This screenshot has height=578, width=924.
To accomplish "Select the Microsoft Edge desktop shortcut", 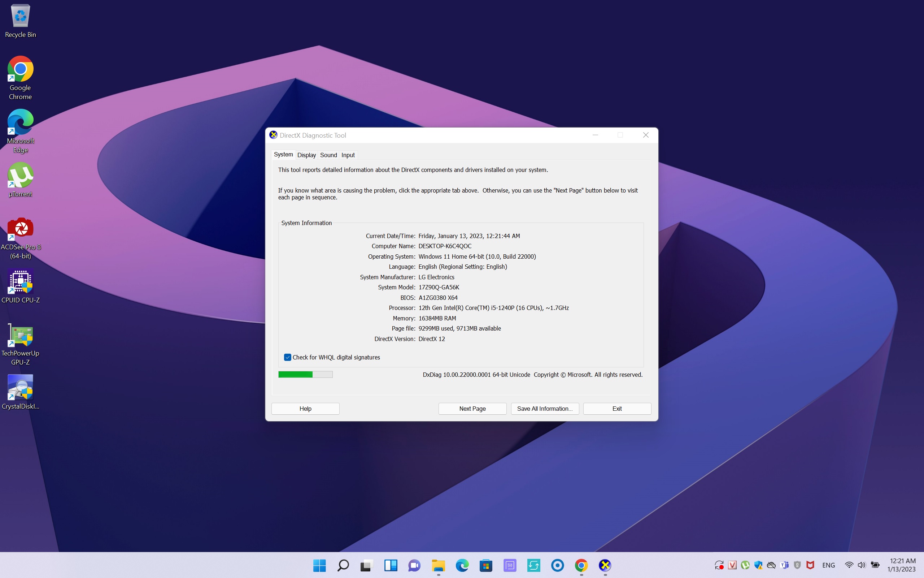I will (20, 131).
